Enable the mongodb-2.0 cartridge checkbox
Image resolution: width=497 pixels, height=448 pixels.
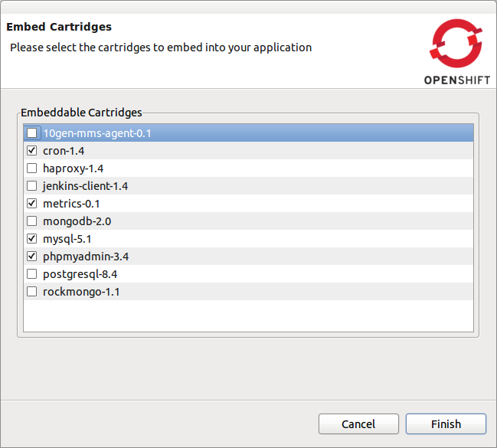pyautogui.click(x=31, y=221)
